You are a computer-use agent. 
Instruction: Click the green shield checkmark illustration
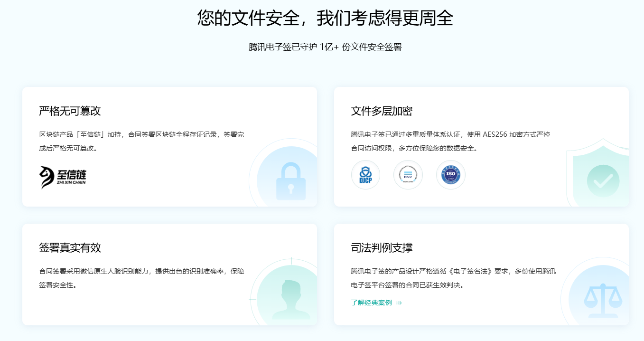click(602, 180)
